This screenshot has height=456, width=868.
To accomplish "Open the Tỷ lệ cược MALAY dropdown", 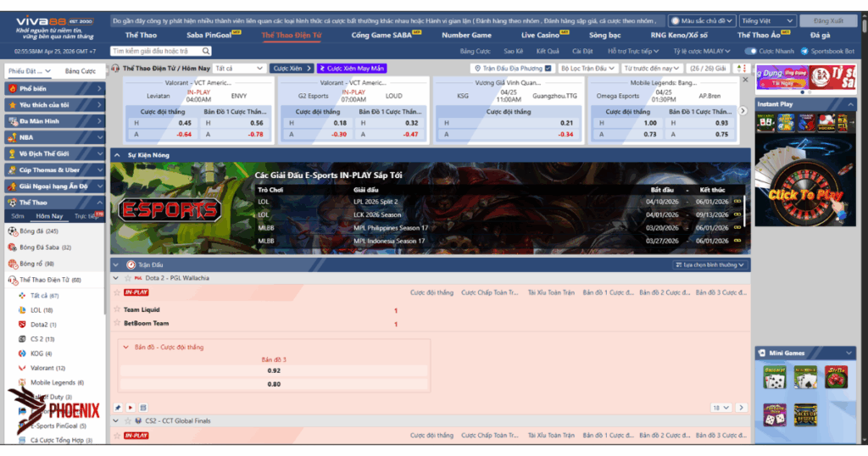I will point(701,51).
